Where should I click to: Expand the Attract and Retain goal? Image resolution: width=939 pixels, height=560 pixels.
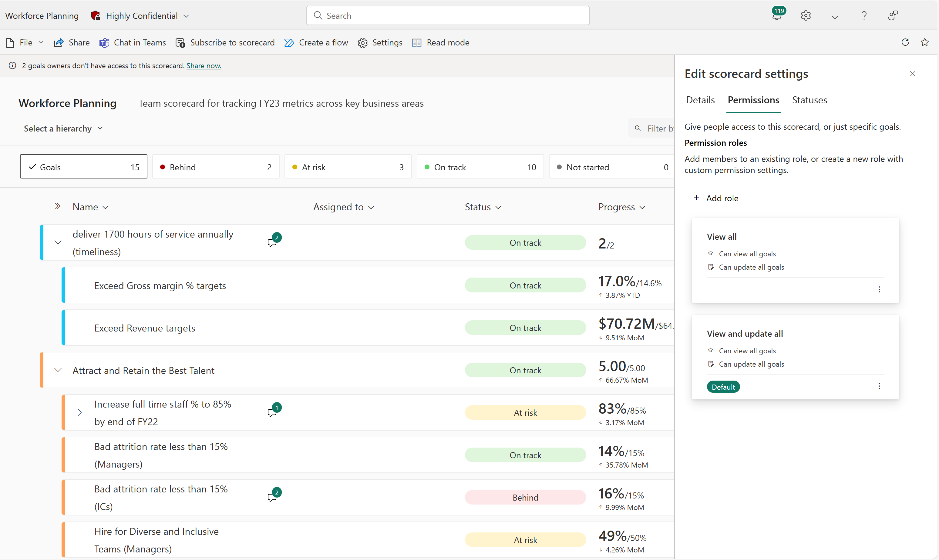point(58,370)
